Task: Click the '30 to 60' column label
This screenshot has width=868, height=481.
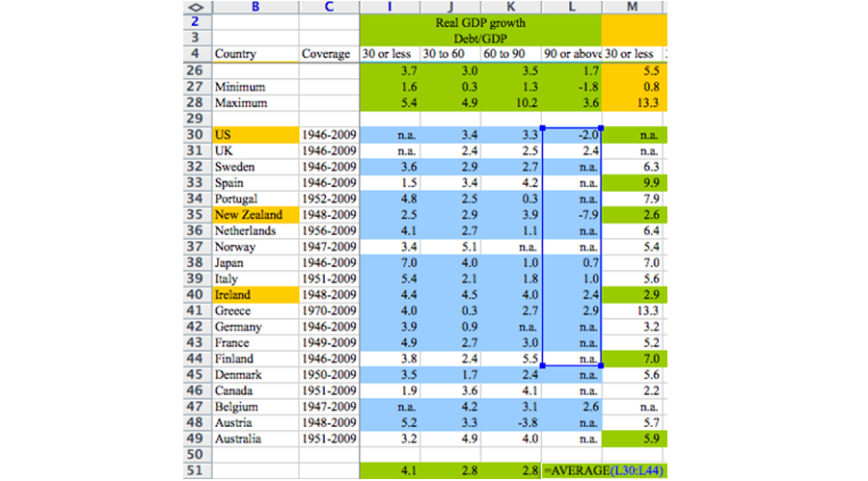Action: click(450, 54)
